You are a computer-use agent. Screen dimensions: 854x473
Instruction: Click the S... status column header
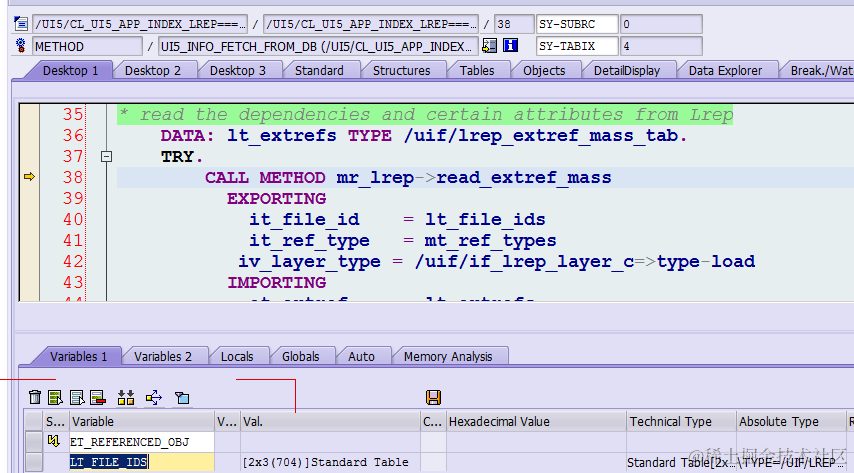[x=56, y=421]
